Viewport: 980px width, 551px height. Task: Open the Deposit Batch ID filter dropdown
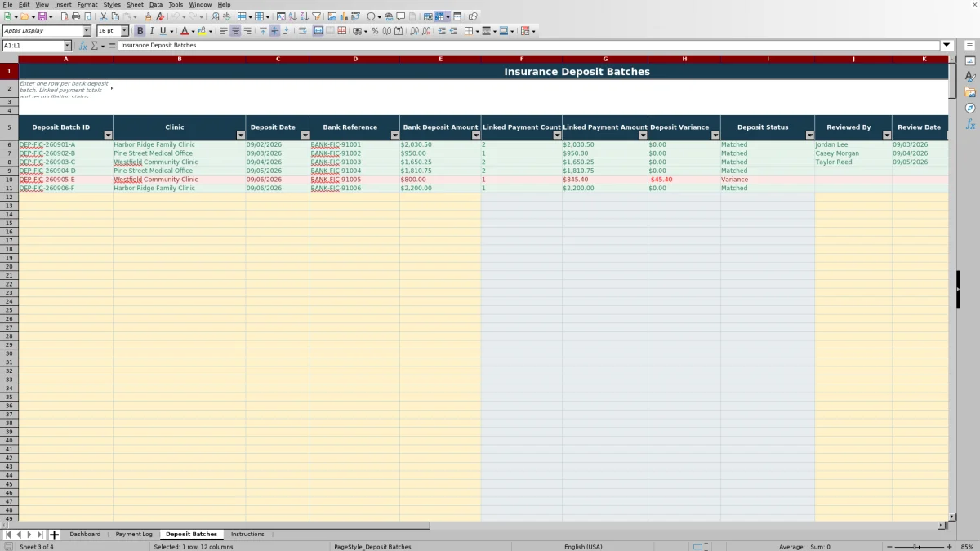coord(108,136)
